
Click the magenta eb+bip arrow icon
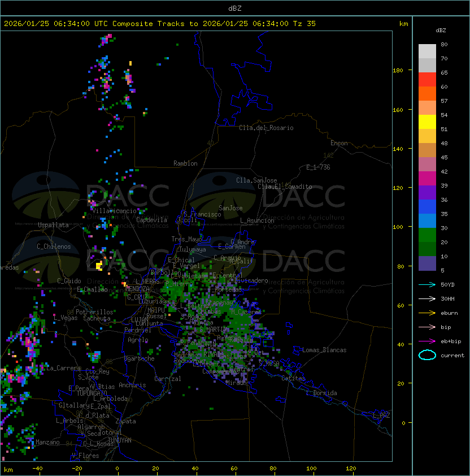coord(427,341)
